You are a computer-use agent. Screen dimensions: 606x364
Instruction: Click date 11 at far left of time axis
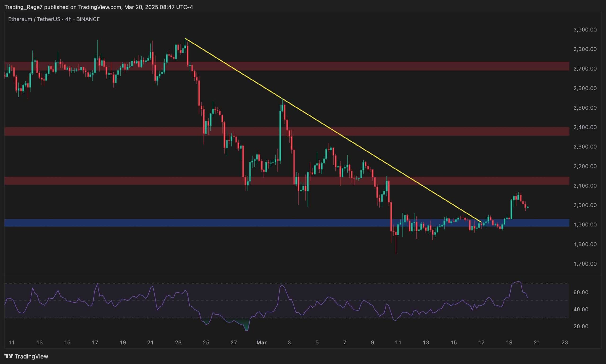12,342
